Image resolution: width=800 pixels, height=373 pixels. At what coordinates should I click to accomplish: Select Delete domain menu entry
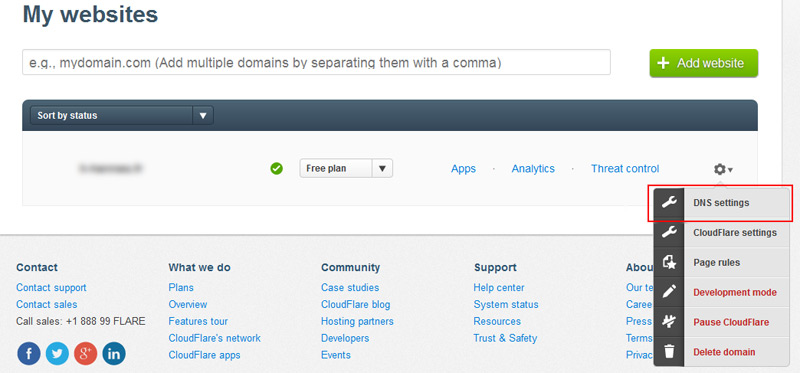pos(721,352)
